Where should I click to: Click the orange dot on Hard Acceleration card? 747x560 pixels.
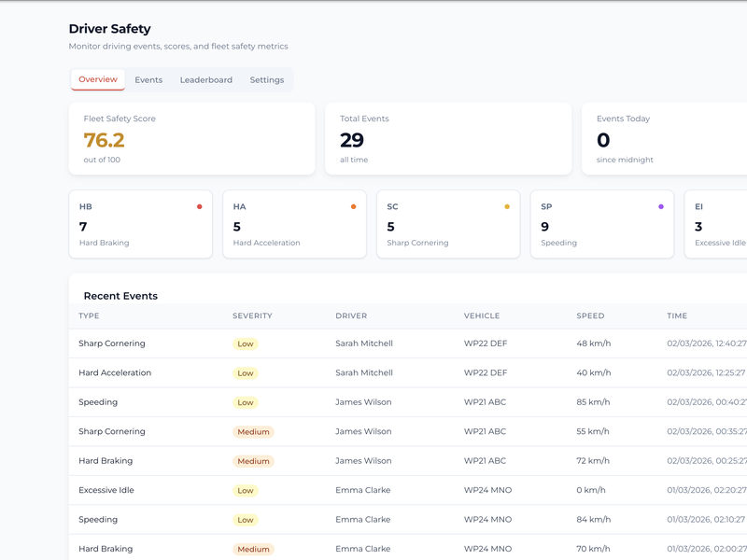(353, 206)
